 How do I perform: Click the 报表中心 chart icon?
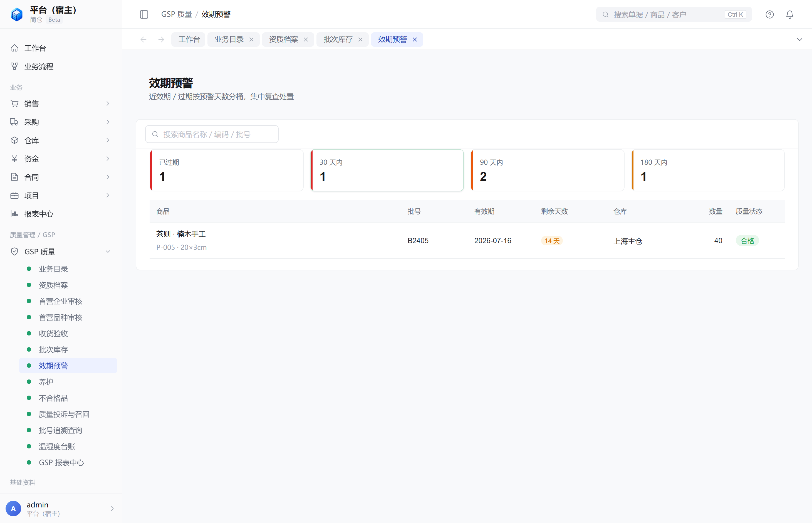pyautogui.click(x=14, y=214)
